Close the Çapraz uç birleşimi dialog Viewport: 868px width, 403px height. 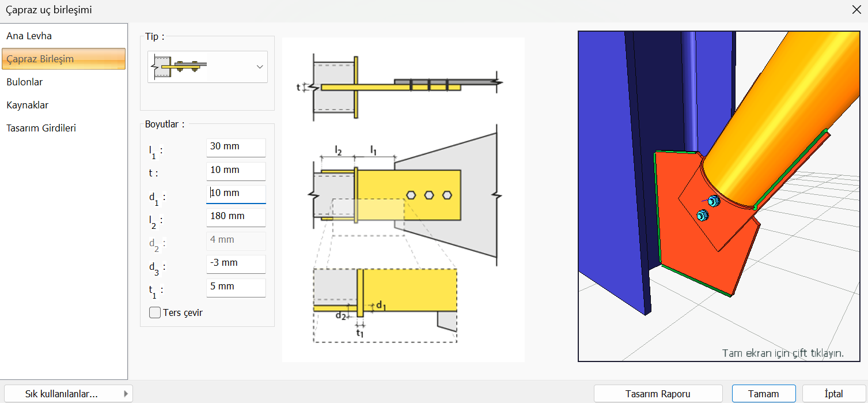(856, 10)
